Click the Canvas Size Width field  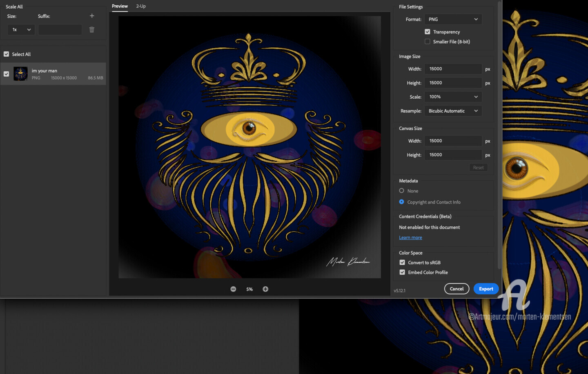[x=453, y=141]
